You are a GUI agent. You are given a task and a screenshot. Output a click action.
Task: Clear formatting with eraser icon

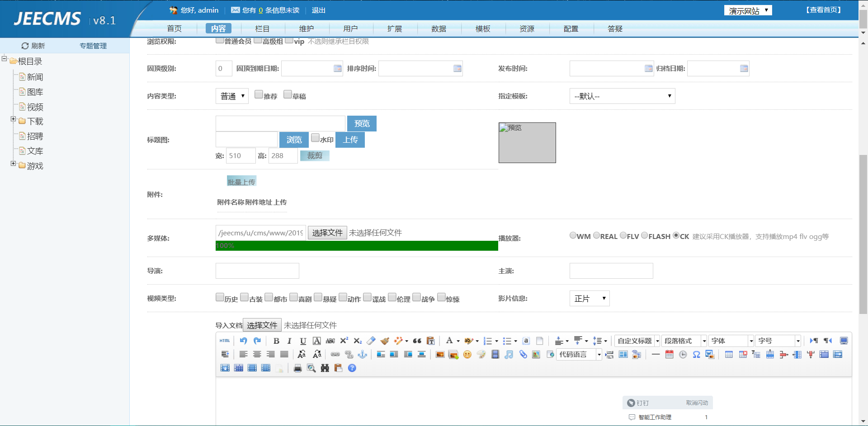[x=371, y=341]
